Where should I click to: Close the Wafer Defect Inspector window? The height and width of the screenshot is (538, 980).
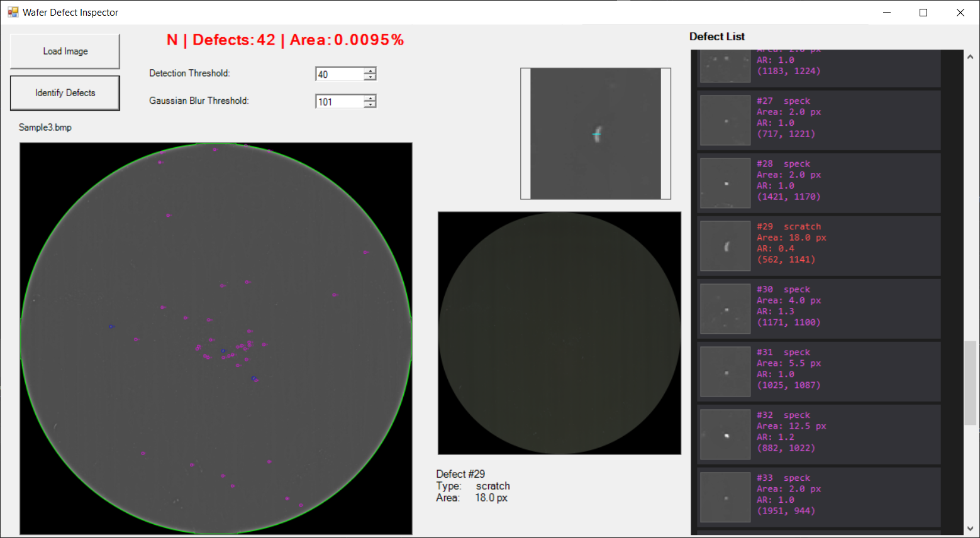(x=961, y=13)
